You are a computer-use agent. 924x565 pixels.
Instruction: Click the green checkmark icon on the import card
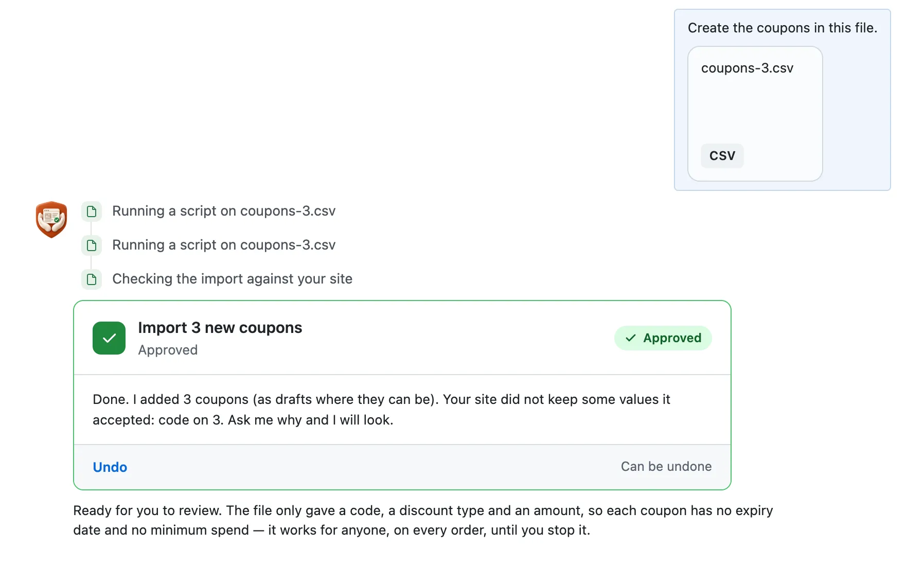pyautogui.click(x=109, y=338)
